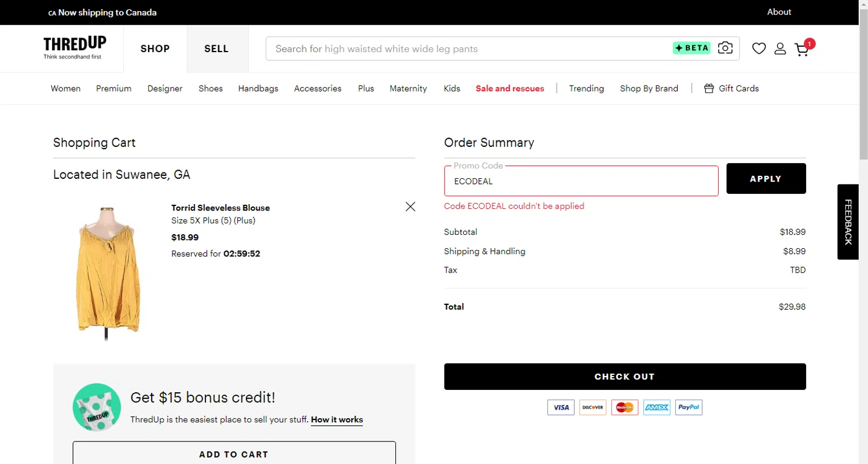Open the ThredUp logo home link
This screenshot has height=464, width=868.
click(75, 48)
